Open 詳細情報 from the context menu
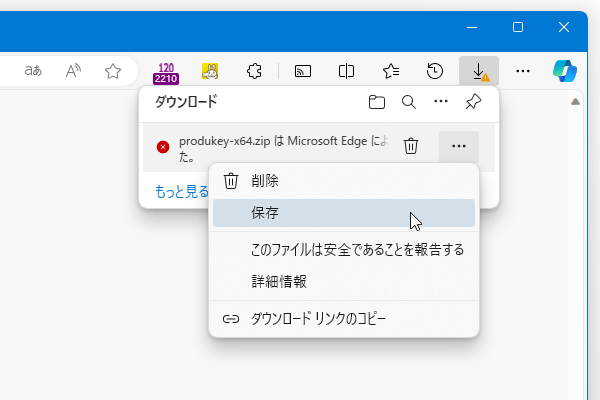Viewport: 600px width, 400px height. point(344,281)
